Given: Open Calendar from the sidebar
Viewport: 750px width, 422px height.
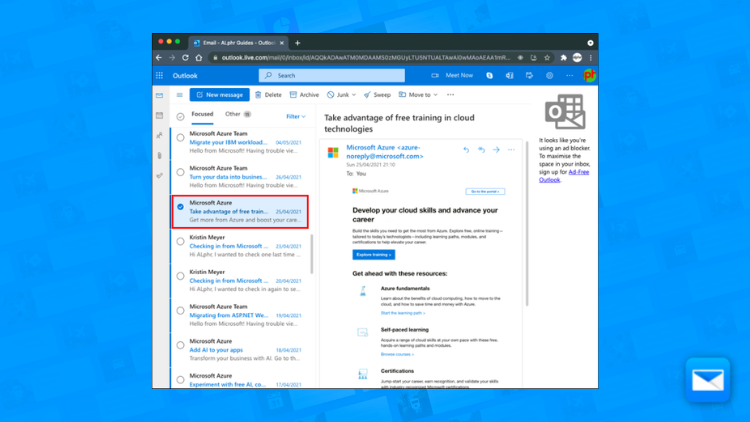Looking at the screenshot, I should (x=160, y=115).
